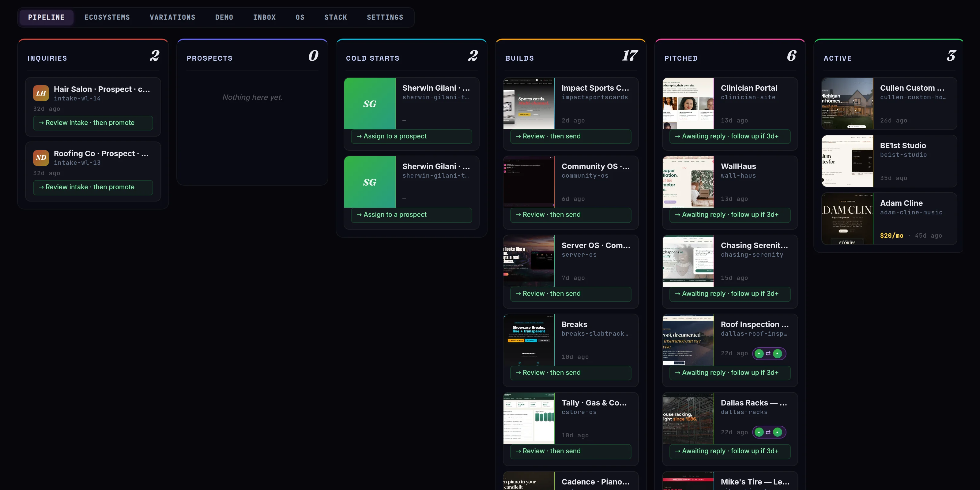Screen dimensions: 980x490
Task: Review intake for the Hair Salon inquiry
Action: click(x=93, y=123)
